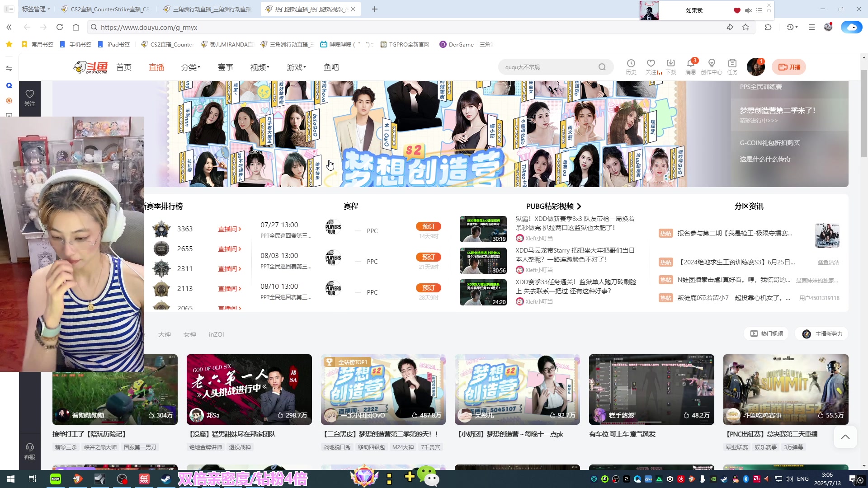Image resolution: width=868 pixels, height=488 pixels.
Task: Filter streams by inZOI tag
Action: tap(216, 334)
